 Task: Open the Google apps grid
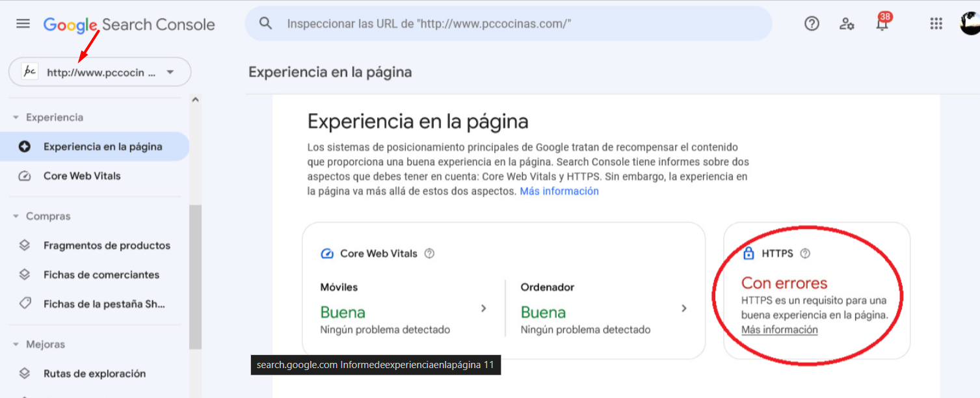click(936, 24)
